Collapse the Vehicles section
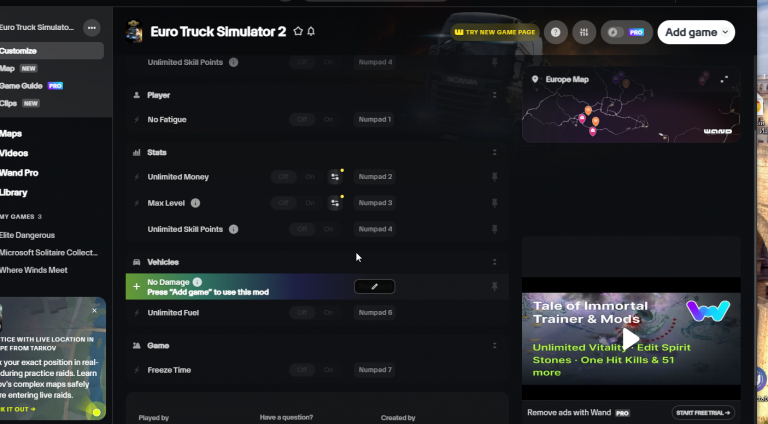The width and height of the screenshot is (768, 424). (x=495, y=262)
